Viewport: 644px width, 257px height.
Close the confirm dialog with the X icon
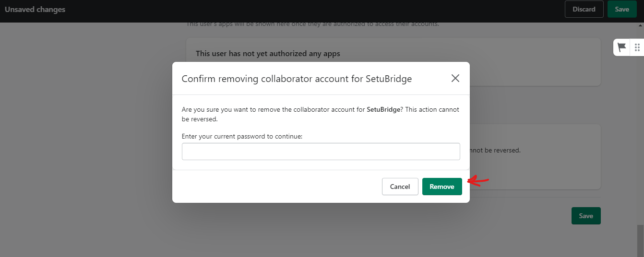coord(455,78)
